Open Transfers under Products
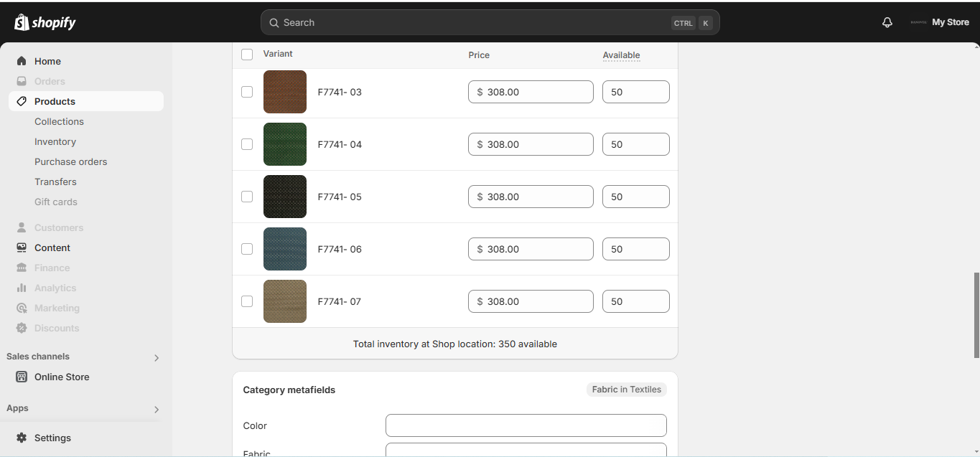Viewport: 980px width, 457px height. tap(55, 182)
